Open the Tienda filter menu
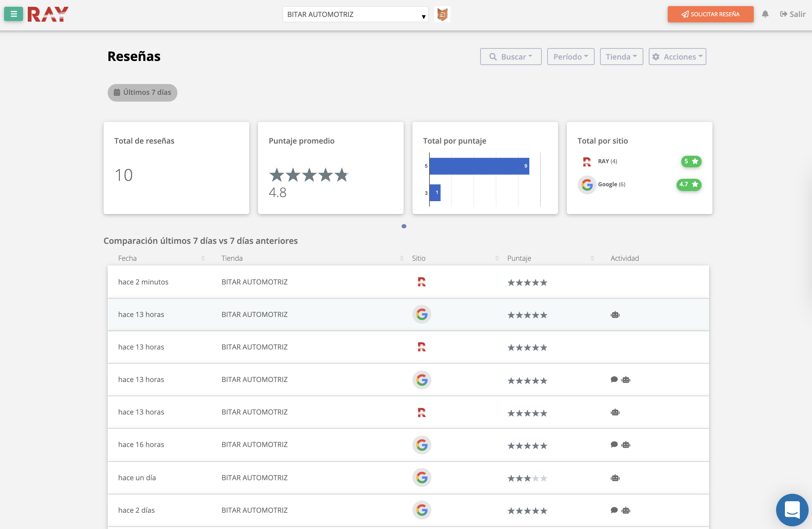The width and height of the screenshot is (812, 529). (621, 56)
